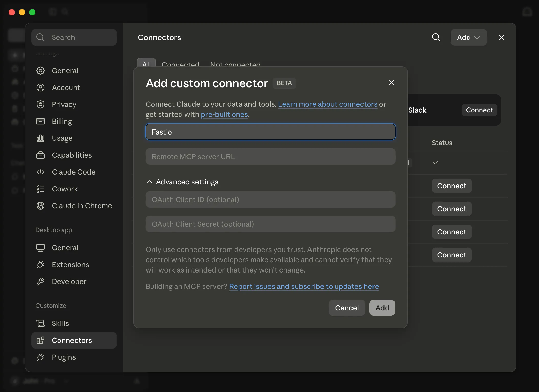Screen dimensions: 539x392
Task: Click the settings Search field
Action: pyautogui.click(x=74, y=37)
